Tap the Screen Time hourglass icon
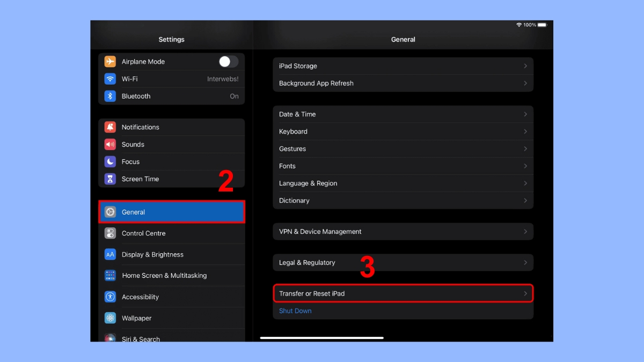644x362 pixels. (x=110, y=179)
